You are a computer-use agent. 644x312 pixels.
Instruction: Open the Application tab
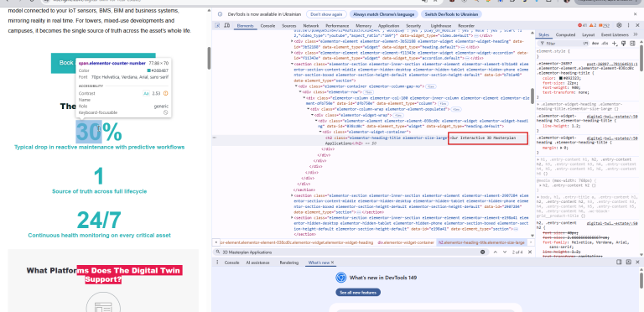(x=388, y=26)
